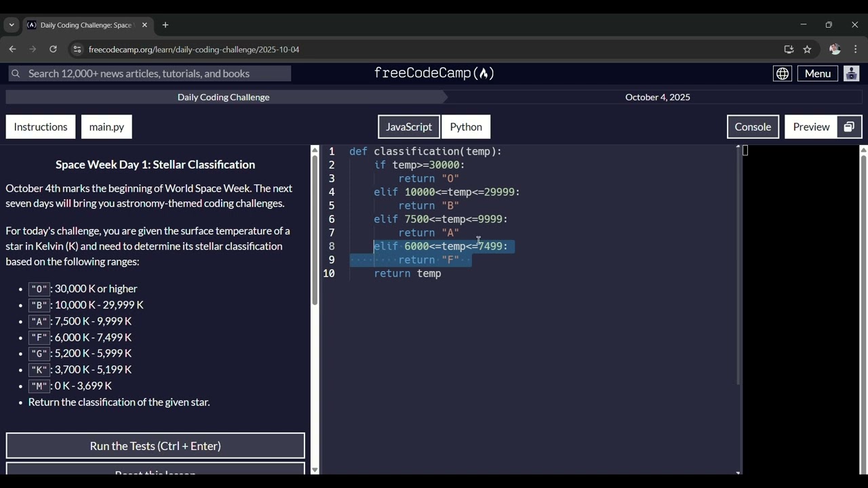Viewport: 868px width, 488px height.
Task: Open preview in new window icon
Action: pos(849,127)
